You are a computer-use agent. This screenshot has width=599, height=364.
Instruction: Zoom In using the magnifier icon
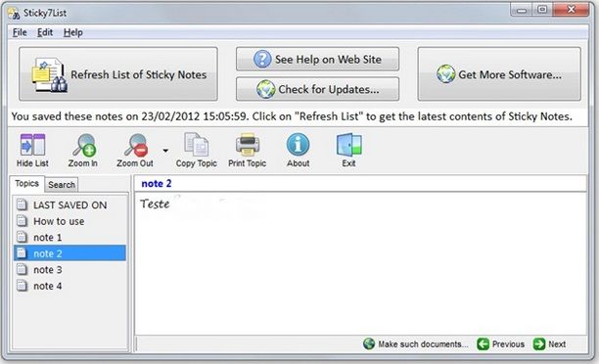(x=83, y=150)
